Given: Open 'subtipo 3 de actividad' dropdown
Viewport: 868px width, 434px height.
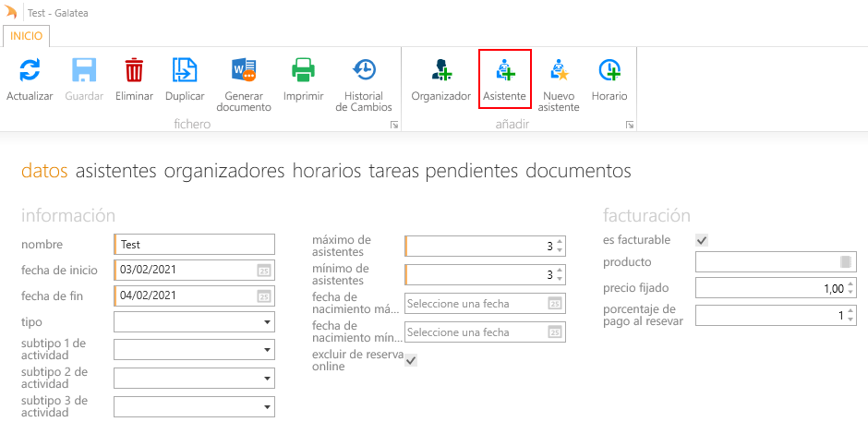Looking at the screenshot, I should click(267, 407).
